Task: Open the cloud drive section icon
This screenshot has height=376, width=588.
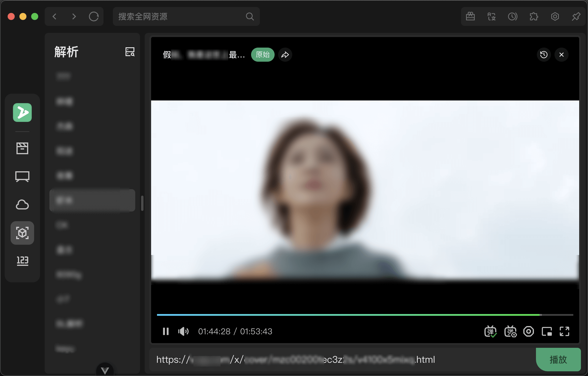Action: (x=22, y=205)
